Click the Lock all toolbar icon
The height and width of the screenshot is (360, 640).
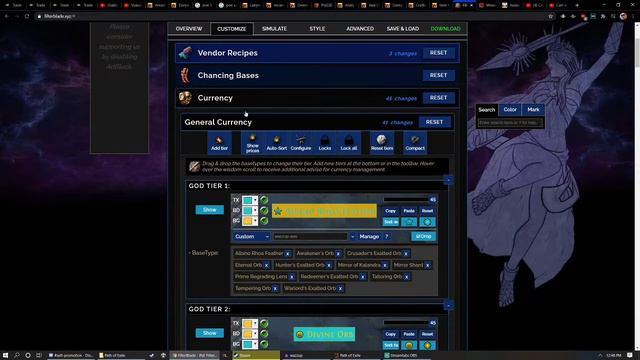[349, 142]
